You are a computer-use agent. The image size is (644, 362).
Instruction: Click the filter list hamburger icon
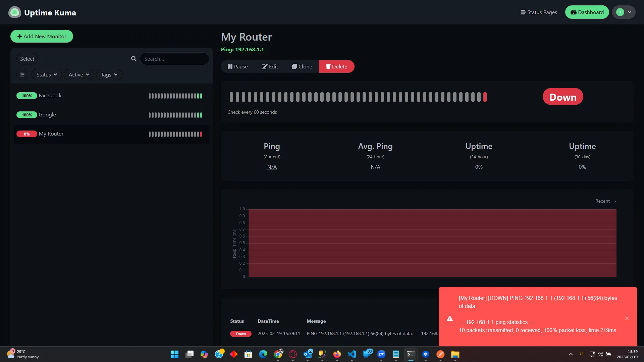pos(22,74)
